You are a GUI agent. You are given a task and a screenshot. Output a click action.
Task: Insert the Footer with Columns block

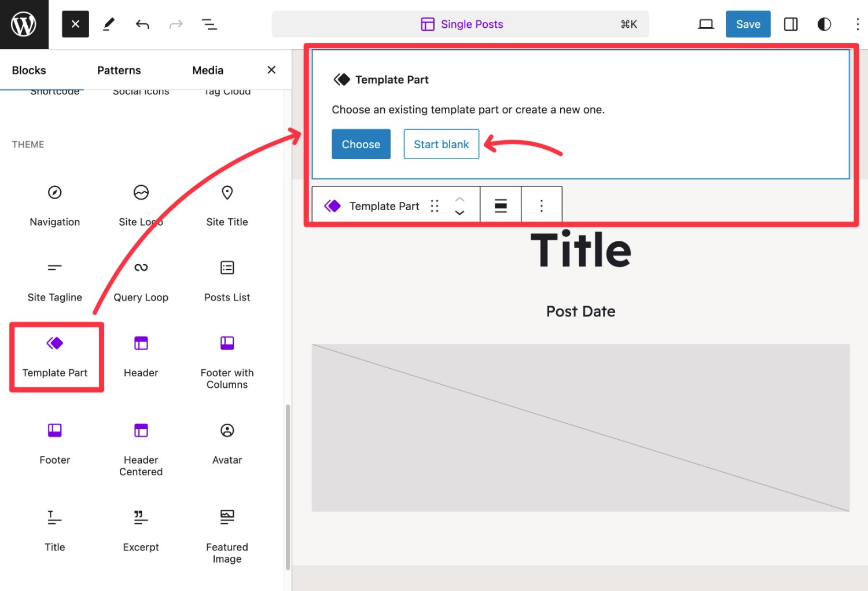click(227, 362)
